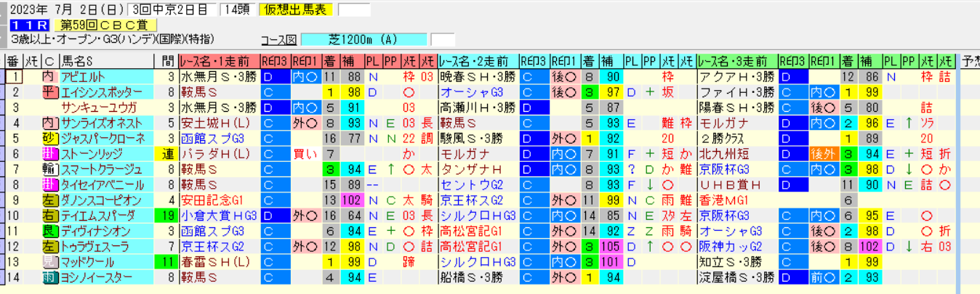Select horse name サンキューユウガ
This screenshot has height=294, width=980.
tap(106, 107)
